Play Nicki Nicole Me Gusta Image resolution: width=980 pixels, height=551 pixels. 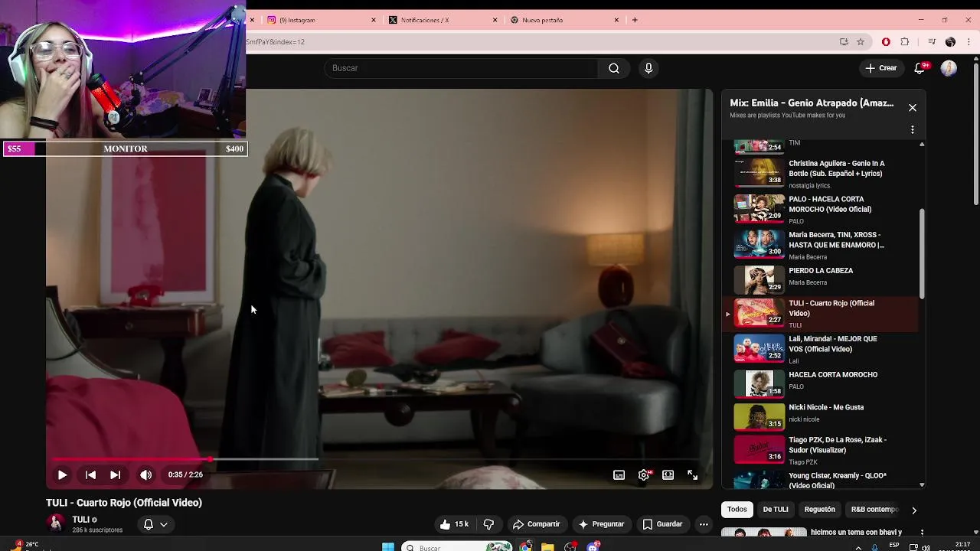(x=819, y=416)
